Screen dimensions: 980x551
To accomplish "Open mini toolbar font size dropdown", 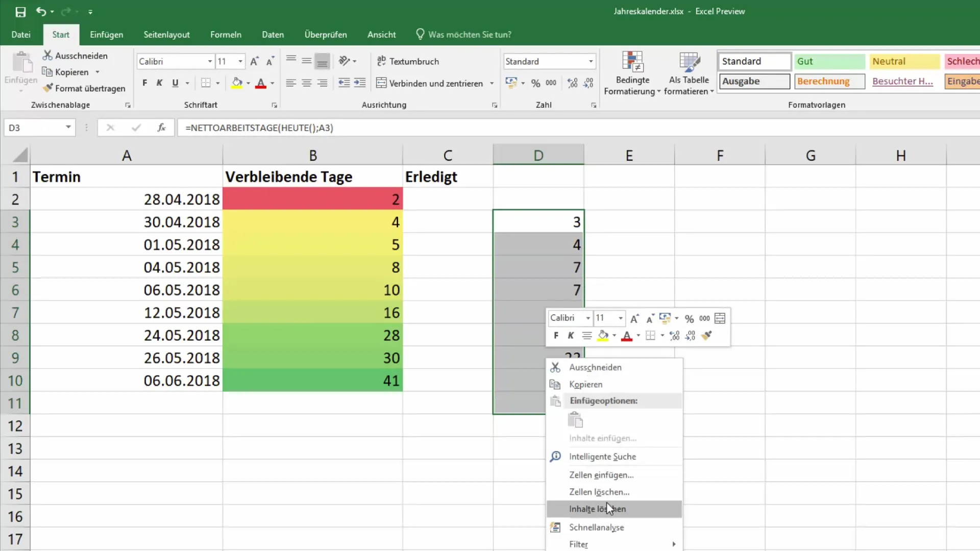I will pos(621,318).
